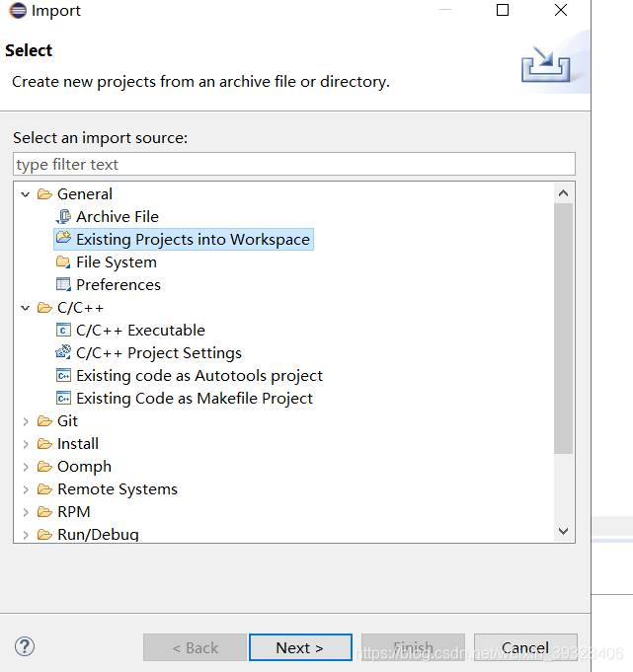Expand the Git folder
The height and width of the screenshot is (672, 633).
26,421
